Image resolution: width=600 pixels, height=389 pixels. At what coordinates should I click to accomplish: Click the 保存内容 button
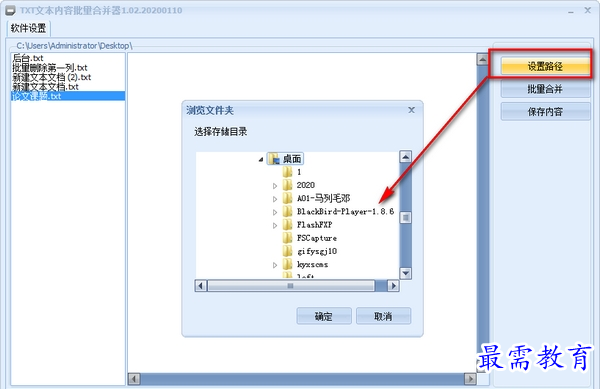coord(545,112)
